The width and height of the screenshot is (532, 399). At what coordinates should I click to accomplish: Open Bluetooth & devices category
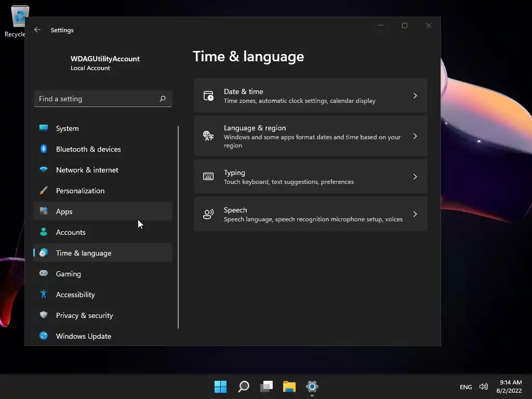tap(103, 149)
